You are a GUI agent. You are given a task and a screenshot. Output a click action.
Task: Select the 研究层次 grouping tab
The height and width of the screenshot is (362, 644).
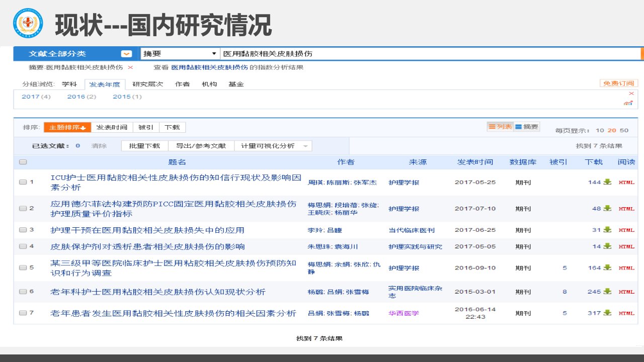coord(147,84)
